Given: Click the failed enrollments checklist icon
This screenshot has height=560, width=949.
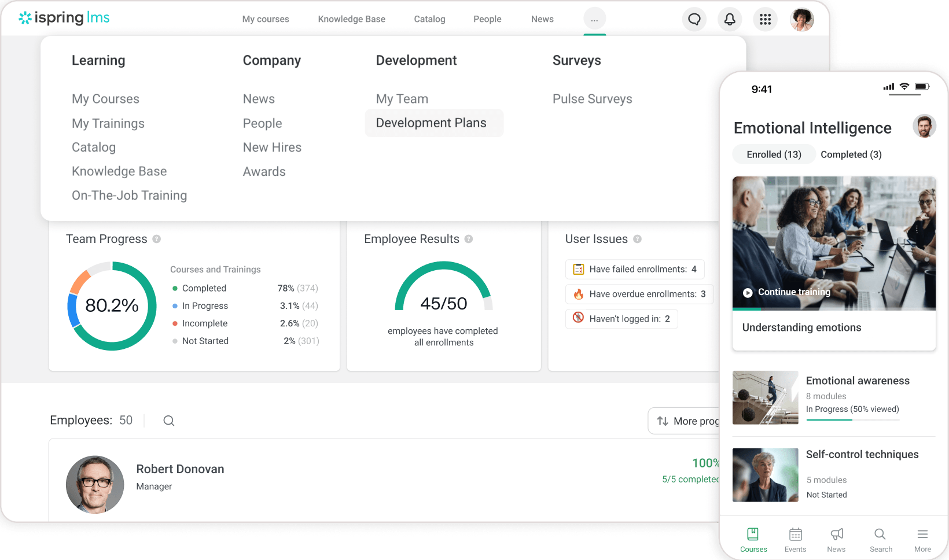Looking at the screenshot, I should [578, 269].
